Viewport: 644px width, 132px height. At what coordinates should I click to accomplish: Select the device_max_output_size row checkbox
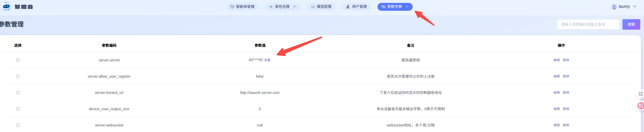tap(18, 109)
